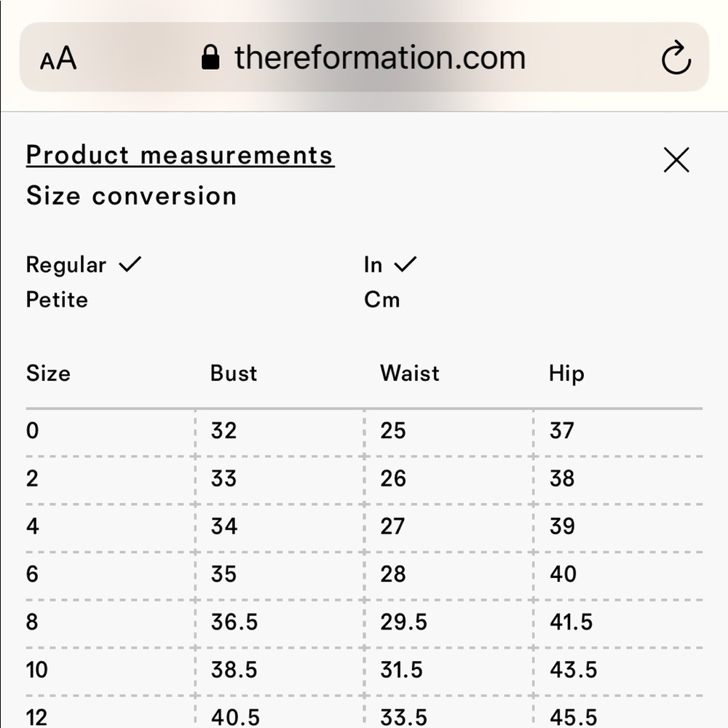Select the Regular size option
This screenshot has width=728, height=728.
click(66, 265)
